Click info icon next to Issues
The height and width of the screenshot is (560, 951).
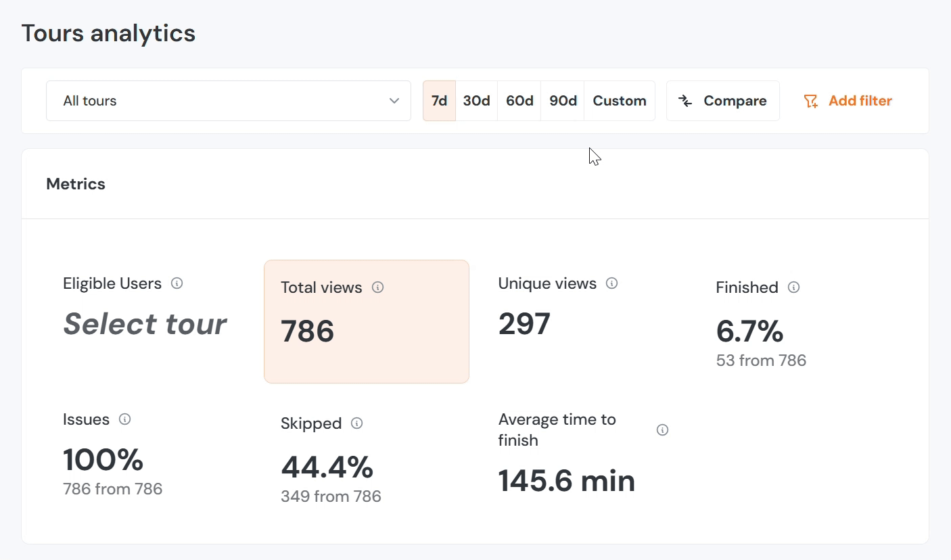coord(124,419)
